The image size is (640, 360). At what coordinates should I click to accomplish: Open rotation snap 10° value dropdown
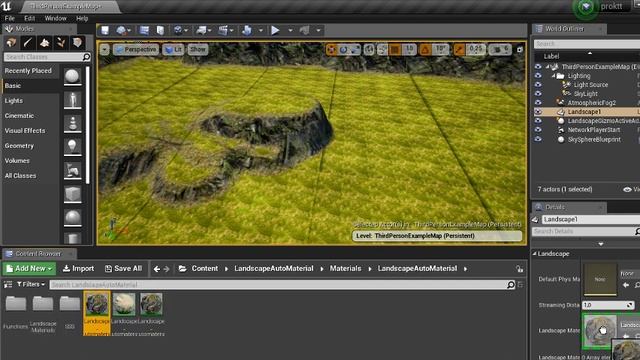click(x=440, y=49)
